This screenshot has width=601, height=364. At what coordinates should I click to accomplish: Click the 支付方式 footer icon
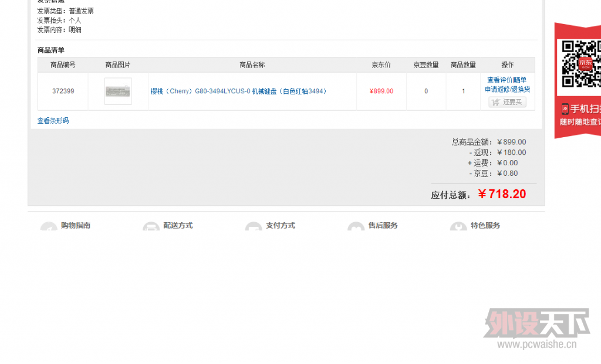(254, 226)
